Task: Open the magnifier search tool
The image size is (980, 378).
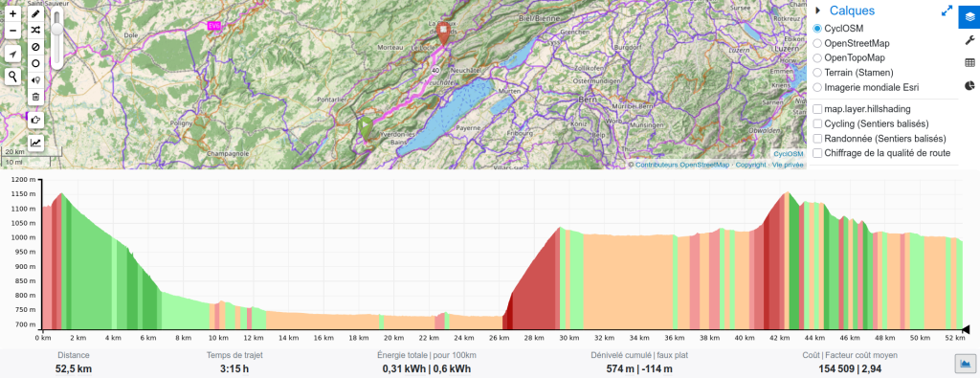Action: pyautogui.click(x=13, y=77)
